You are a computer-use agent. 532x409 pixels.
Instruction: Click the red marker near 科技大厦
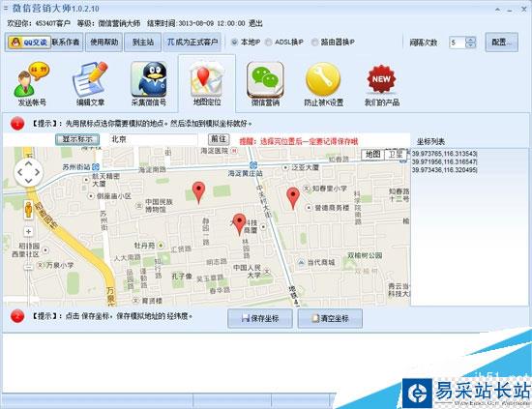pos(239,224)
